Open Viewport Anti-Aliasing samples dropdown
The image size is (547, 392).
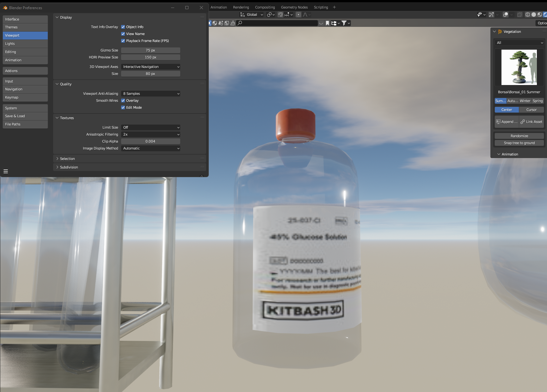(x=151, y=94)
